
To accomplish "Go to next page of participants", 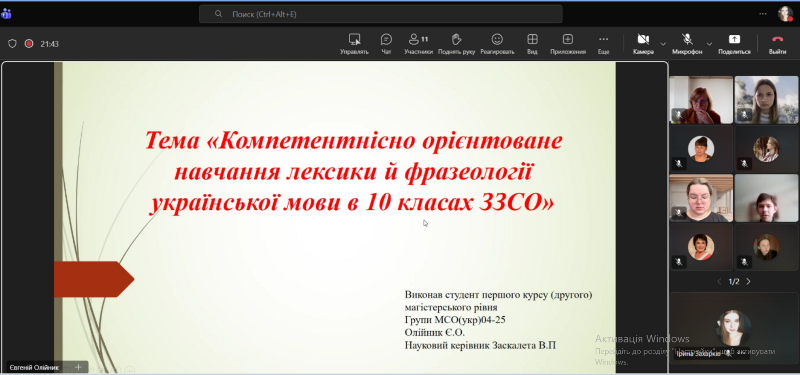I will (748, 282).
